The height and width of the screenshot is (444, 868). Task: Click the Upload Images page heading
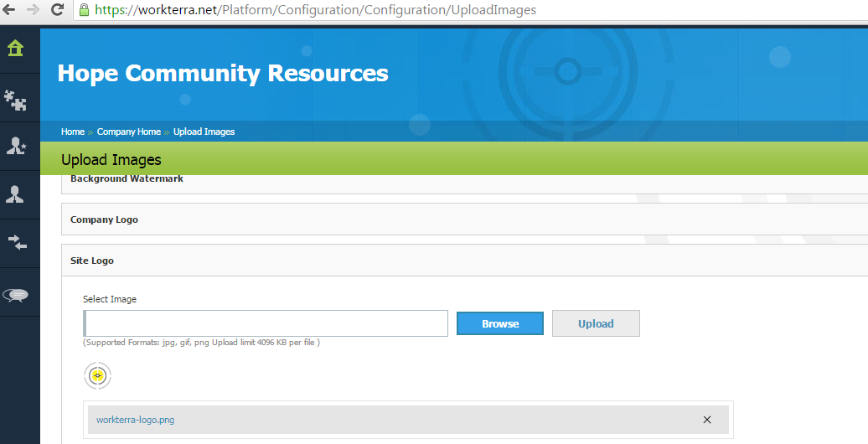coord(111,160)
